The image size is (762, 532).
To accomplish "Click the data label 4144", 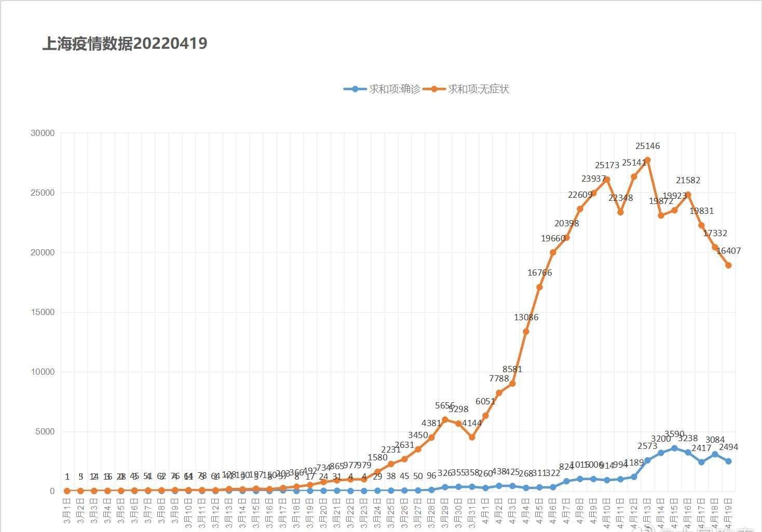I will click(472, 424).
